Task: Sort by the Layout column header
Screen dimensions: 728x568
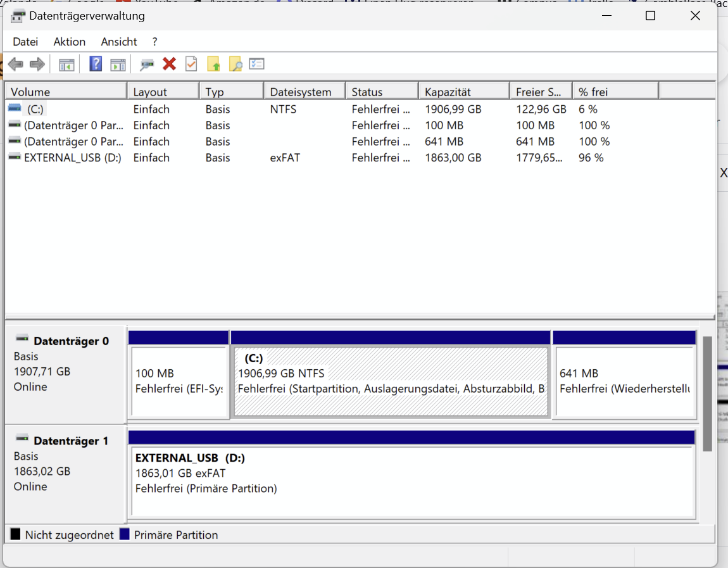Action: pyautogui.click(x=163, y=91)
